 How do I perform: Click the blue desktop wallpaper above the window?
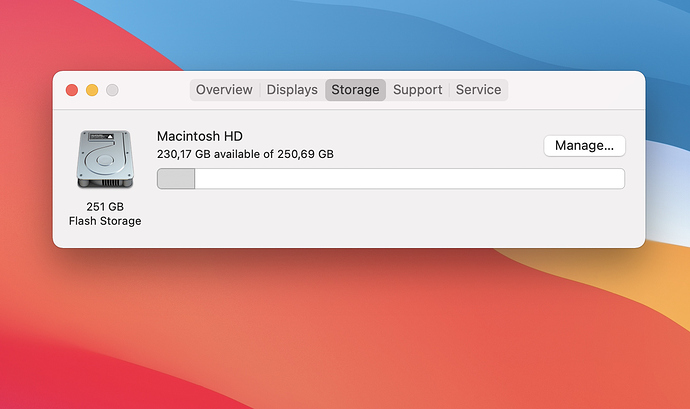352,35
